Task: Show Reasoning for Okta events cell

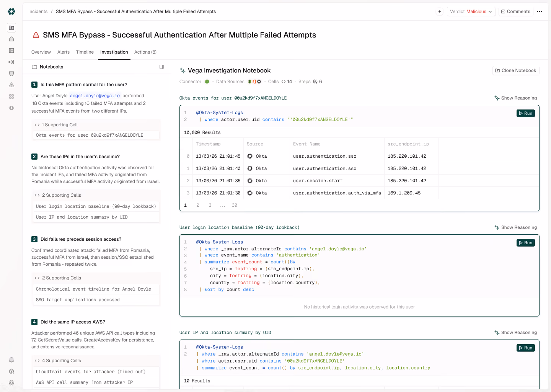Action: point(515,98)
